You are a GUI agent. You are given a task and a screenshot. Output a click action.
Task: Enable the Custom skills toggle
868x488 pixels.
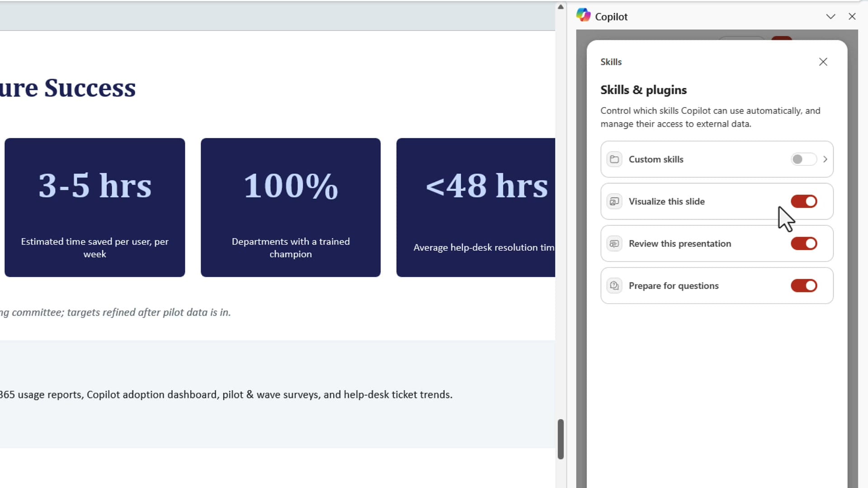804,160
